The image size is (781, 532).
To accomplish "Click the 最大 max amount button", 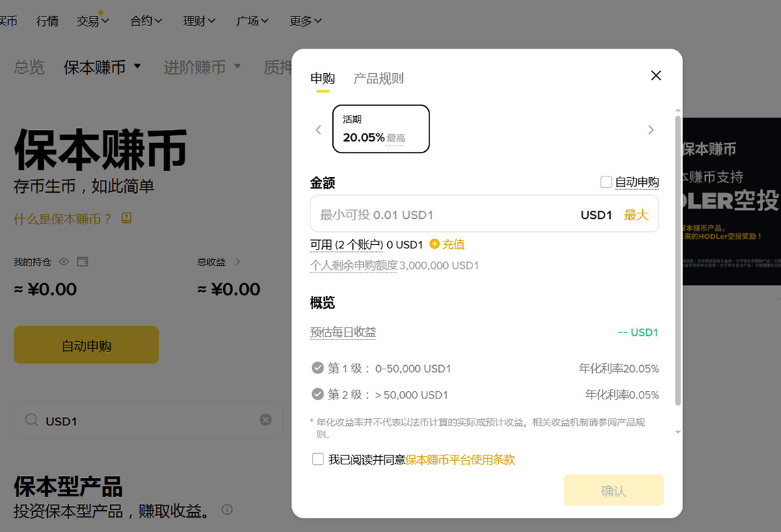I will point(636,215).
